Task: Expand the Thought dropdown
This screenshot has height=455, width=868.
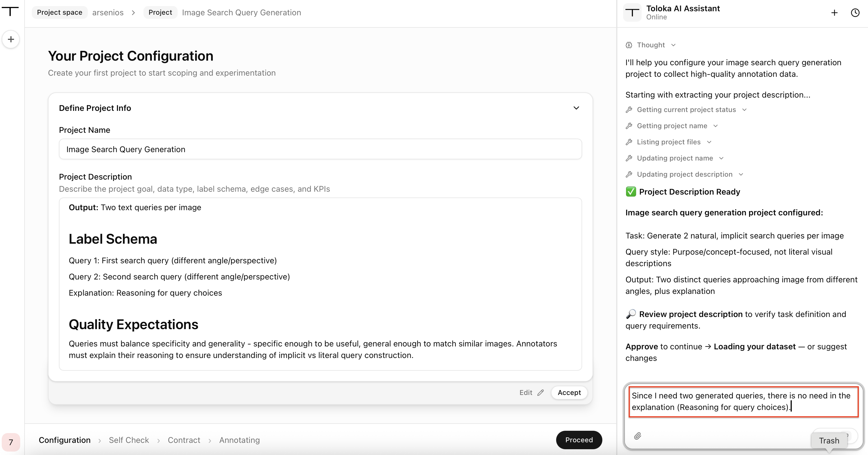Action: coord(673,45)
